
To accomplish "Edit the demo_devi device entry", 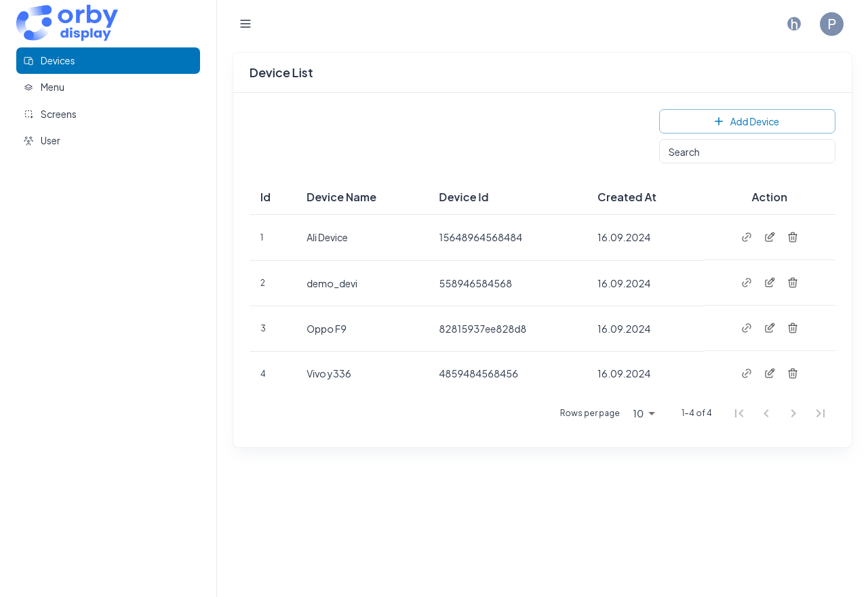I will point(770,283).
